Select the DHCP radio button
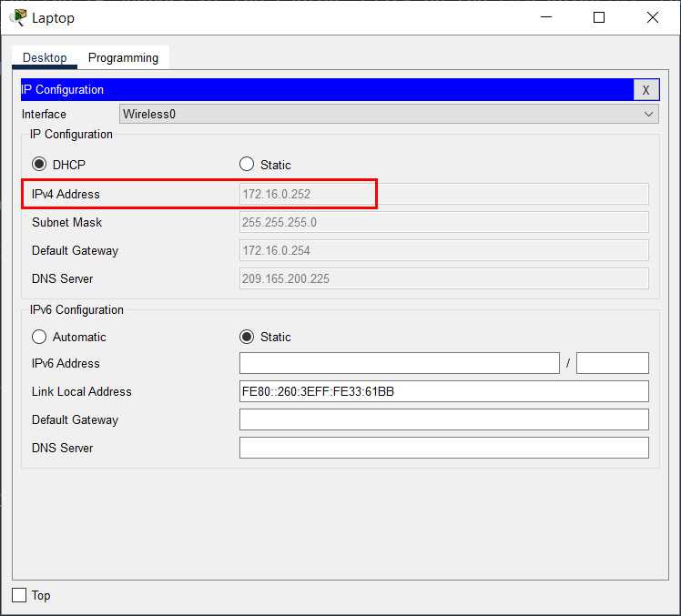The width and height of the screenshot is (681, 616). coord(39,164)
